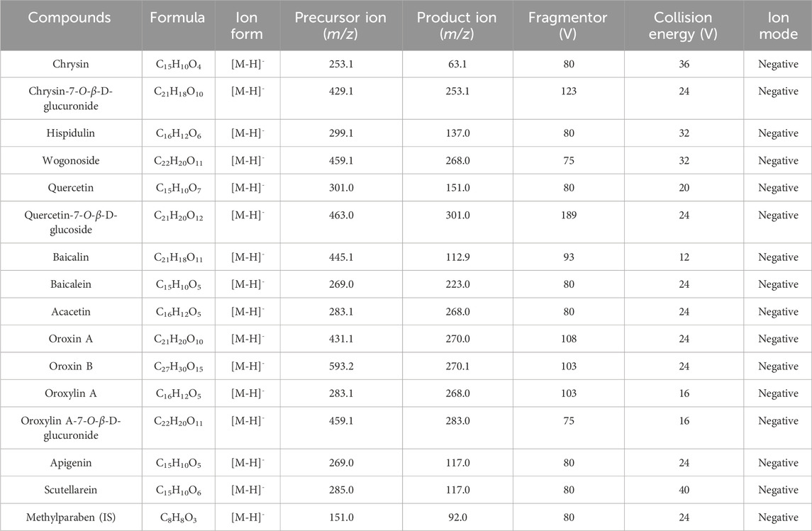Select the Hispidulin compound cell
The height and width of the screenshot is (531, 812).
tap(70, 133)
